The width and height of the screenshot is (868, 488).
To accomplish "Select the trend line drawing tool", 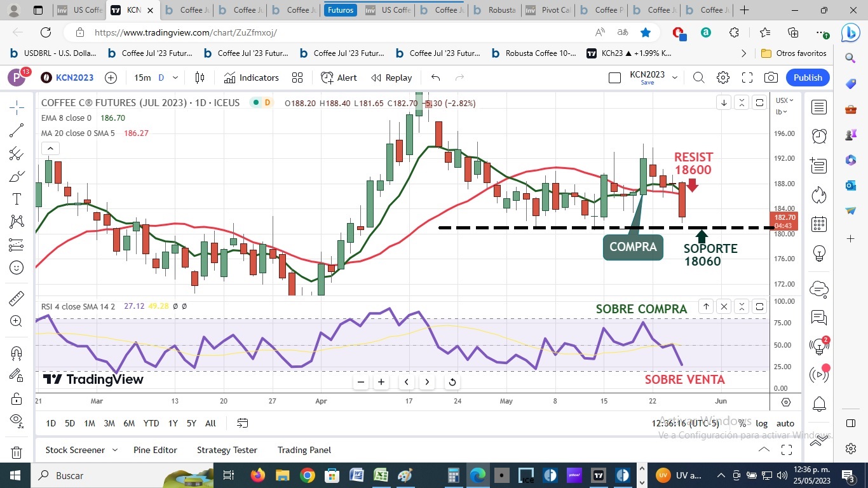I will coord(17,131).
